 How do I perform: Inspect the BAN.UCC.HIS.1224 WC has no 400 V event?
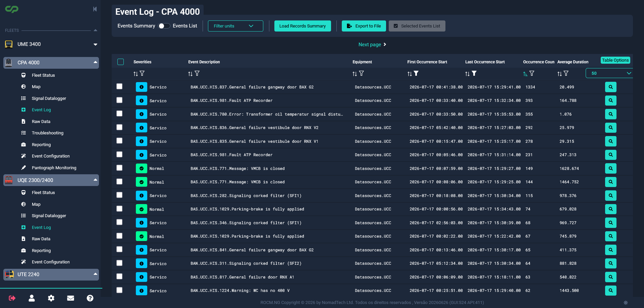tap(610, 291)
